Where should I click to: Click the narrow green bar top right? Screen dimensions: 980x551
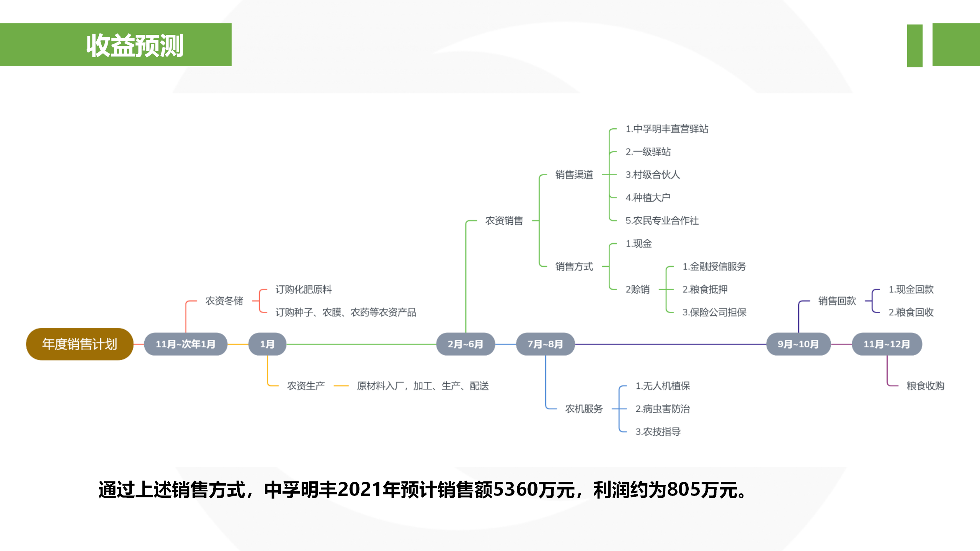click(915, 46)
